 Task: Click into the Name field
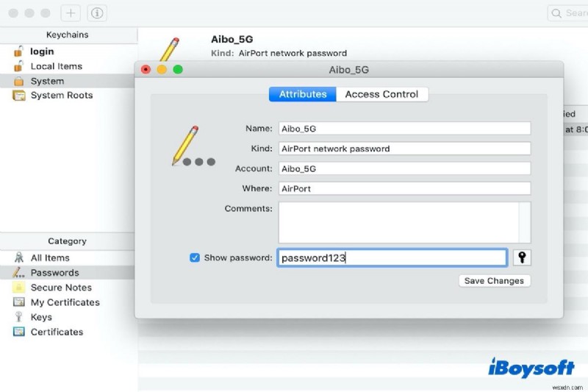coord(405,129)
